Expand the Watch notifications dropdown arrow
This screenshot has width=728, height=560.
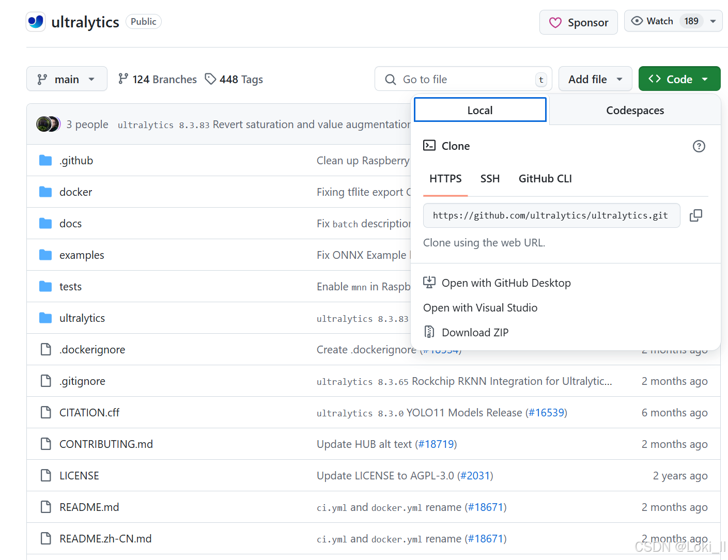point(713,21)
